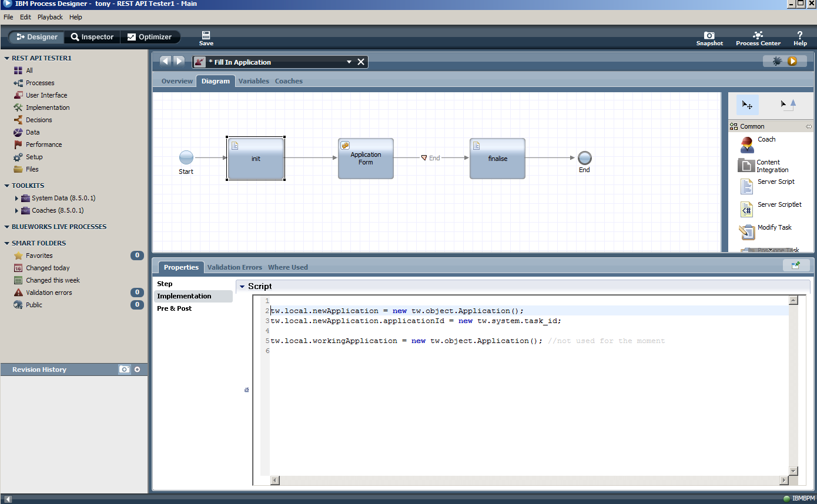
Task: Switch to the Overview tab
Action: (x=177, y=81)
